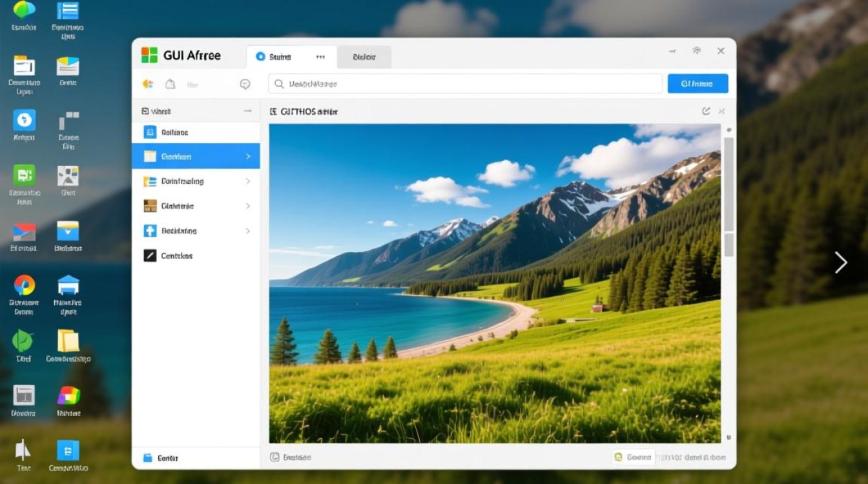Click the vertical scrollbar thumb beside the image
Image resolution: width=868 pixels, height=484 pixels.
pyautogui.click(x=728, y=184)
